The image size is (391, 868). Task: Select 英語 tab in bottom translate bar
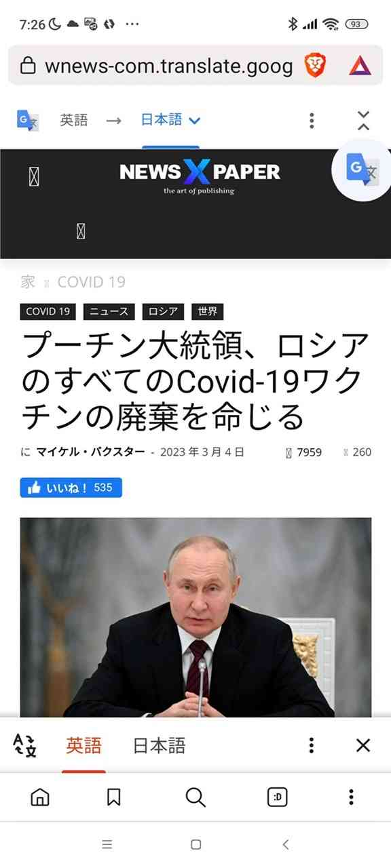point(83,746)
